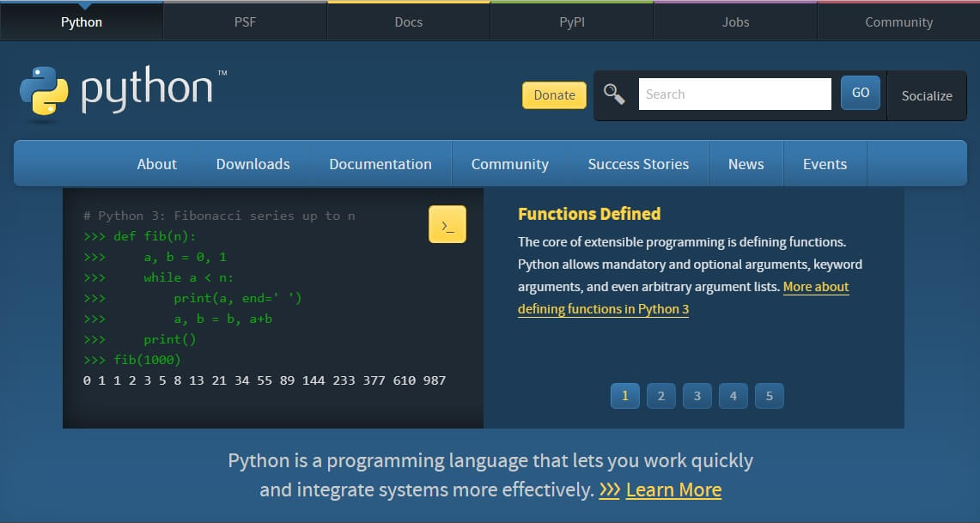Select slide 4 in the code carousel

click(x=733, y=396)
